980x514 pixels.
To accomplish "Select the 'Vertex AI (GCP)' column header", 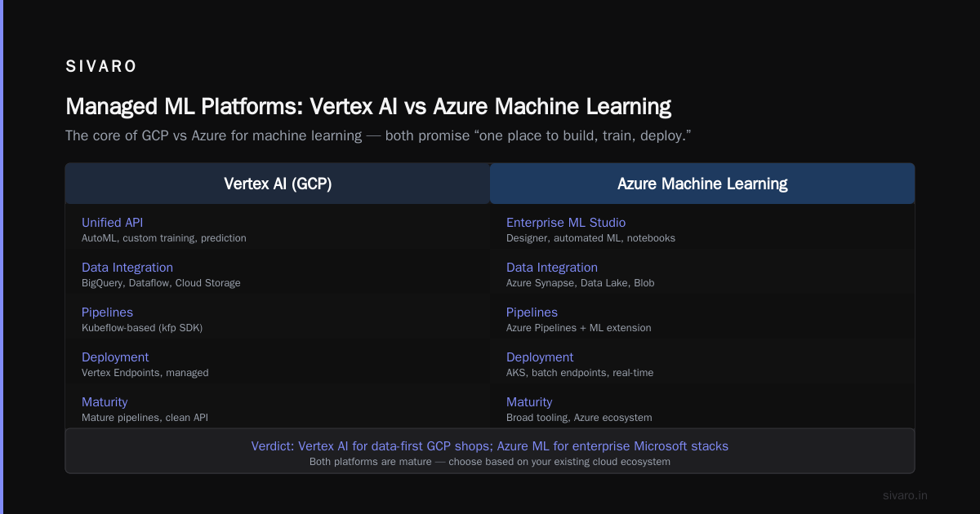I will point(278,184).
